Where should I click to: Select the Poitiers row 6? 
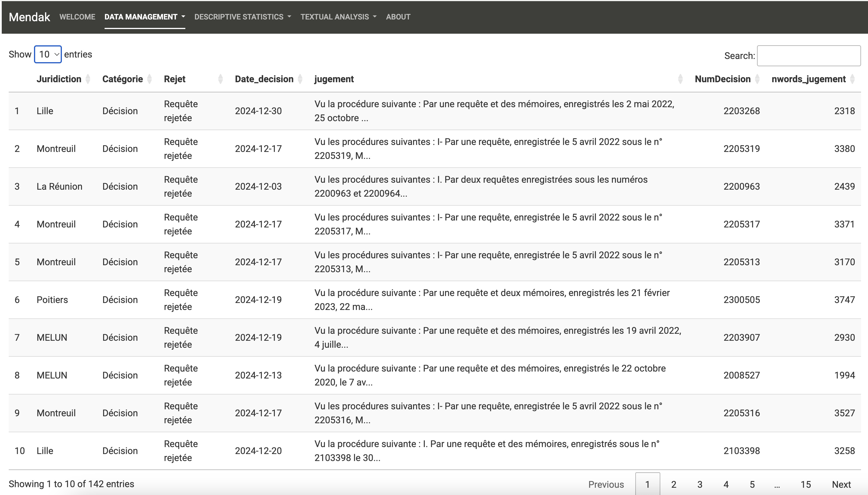435,300
